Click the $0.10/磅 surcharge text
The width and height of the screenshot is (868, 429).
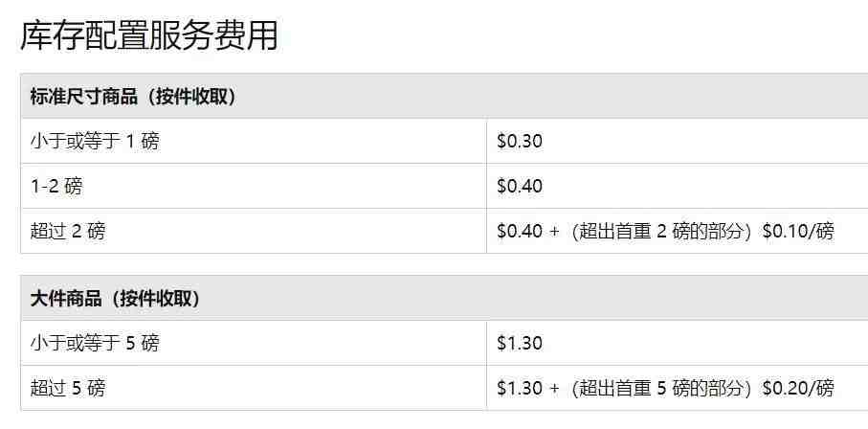(x=798, y=231)
